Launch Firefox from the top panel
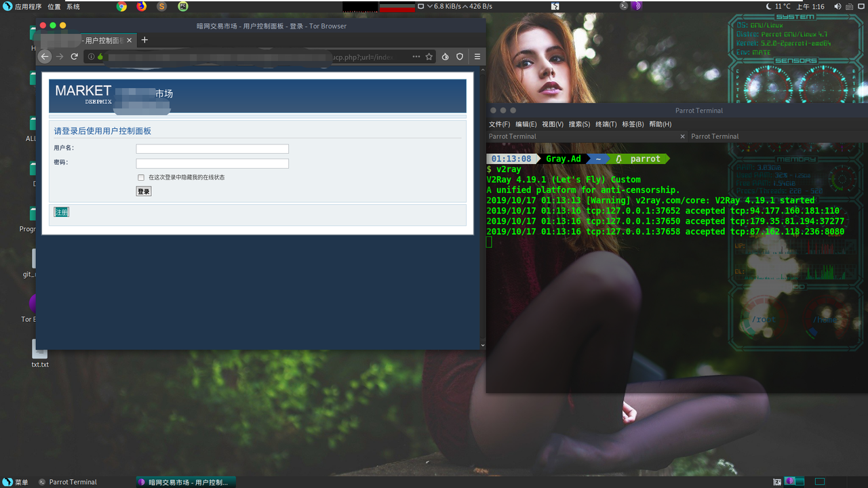 pos(141,6)
